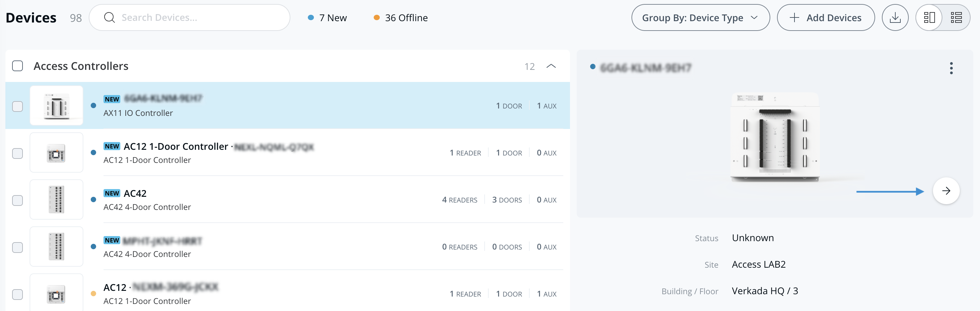Open the three-dot device options menu

pyautogui.click(x=951, y=68)
